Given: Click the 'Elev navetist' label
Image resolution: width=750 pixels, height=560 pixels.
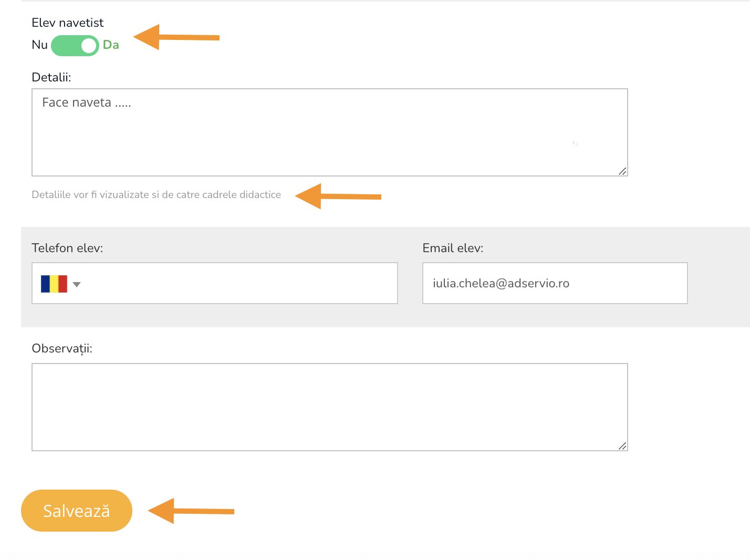Looking at the screenshot, I should coord(68,23).
